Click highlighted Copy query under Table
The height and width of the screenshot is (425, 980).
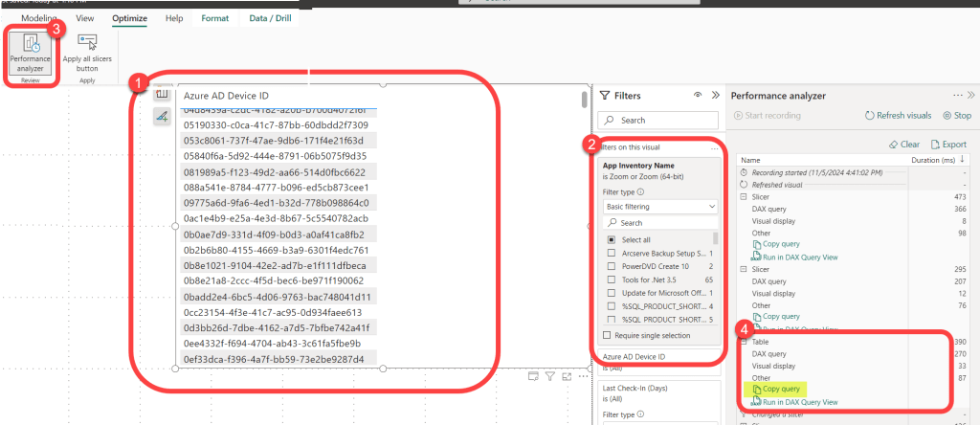(x=775, y=389)
